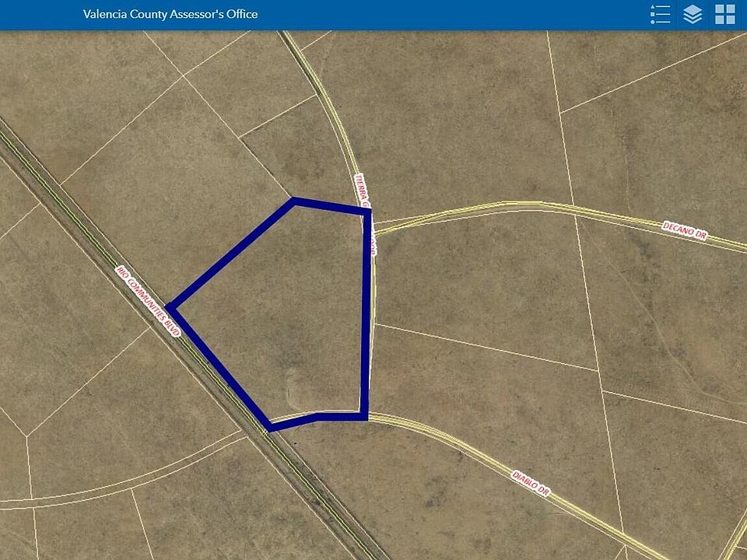747x560 pixels.
Task: Open the Basemap gallery grid icon
Action: click(x=725, y=14)
